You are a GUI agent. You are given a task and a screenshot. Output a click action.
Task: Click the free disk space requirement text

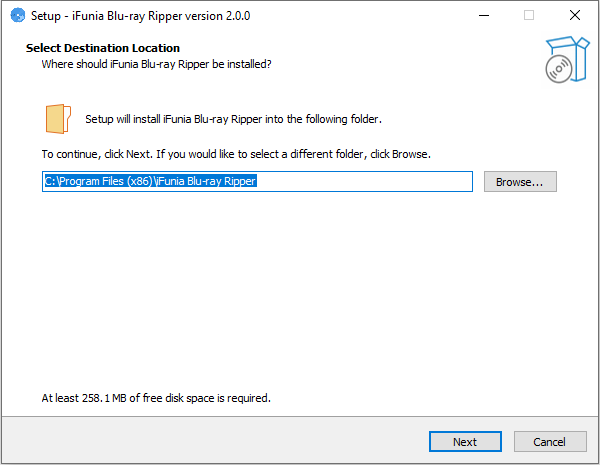click(156, 397)
